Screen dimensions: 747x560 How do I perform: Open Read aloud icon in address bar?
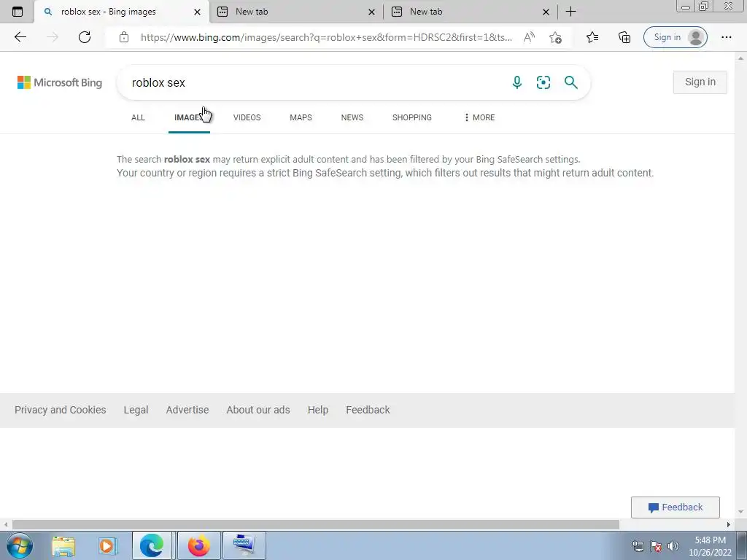coord(529,37)
